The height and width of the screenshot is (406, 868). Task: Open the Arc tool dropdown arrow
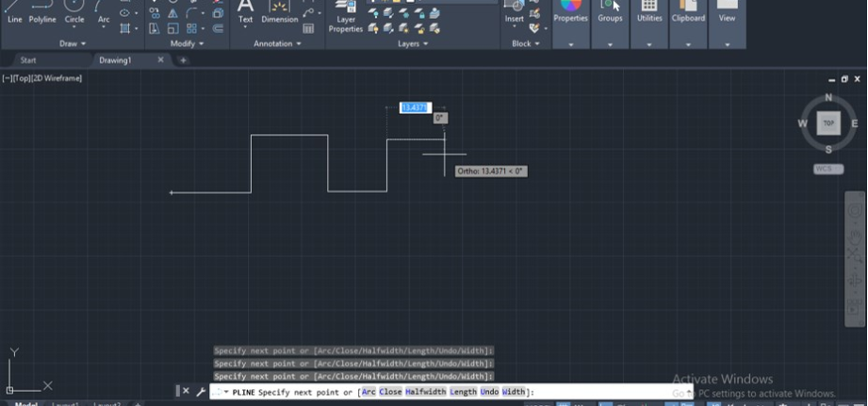(x=104, y=26)
